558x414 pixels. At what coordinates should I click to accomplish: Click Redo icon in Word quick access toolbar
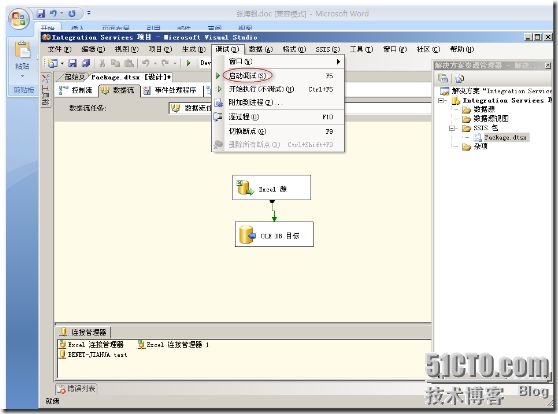72,14
